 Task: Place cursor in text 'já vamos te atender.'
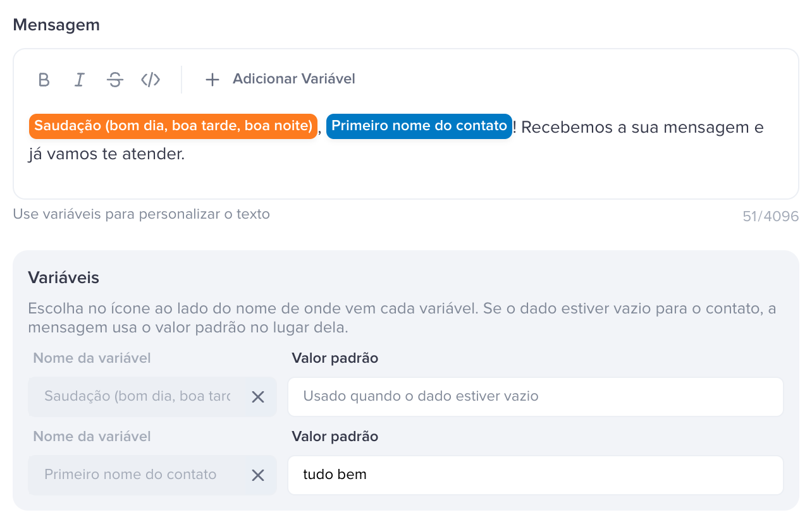[106, 154]
